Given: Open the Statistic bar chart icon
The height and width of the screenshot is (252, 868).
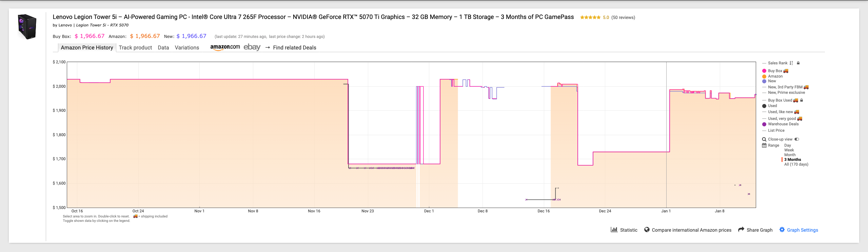Looking at the screenshot, I should tap(614, 230).
